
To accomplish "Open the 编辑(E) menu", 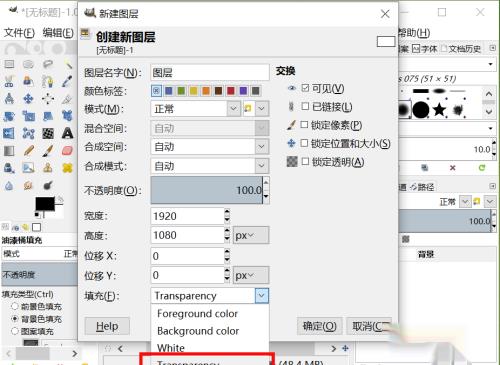I will pos(58,33).
